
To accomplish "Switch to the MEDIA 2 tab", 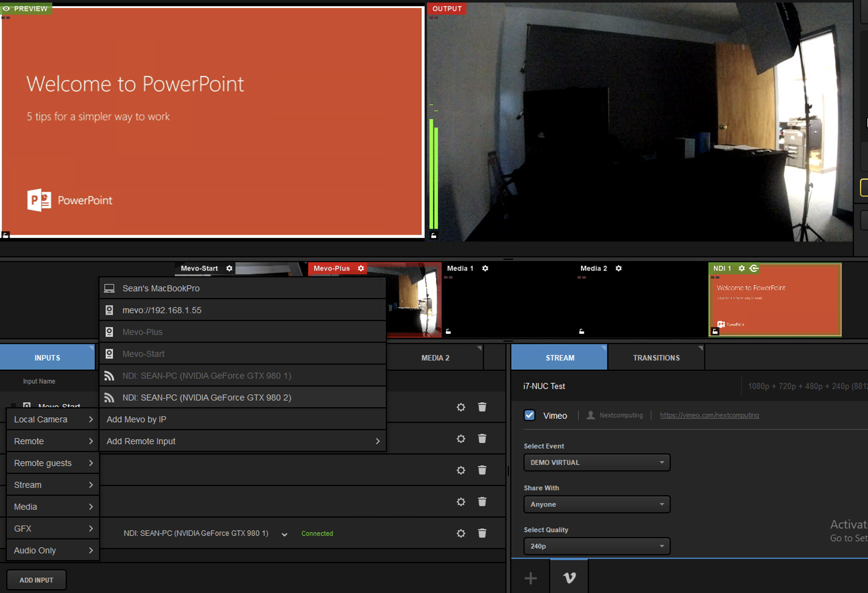I will click(435, 357).
